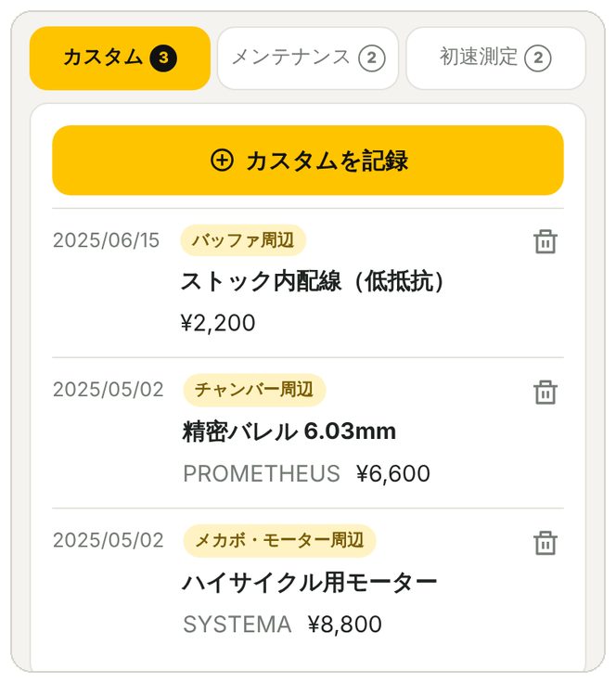Click the 2025/06/15 date label

pyautogui.click(x=106, y=240)
